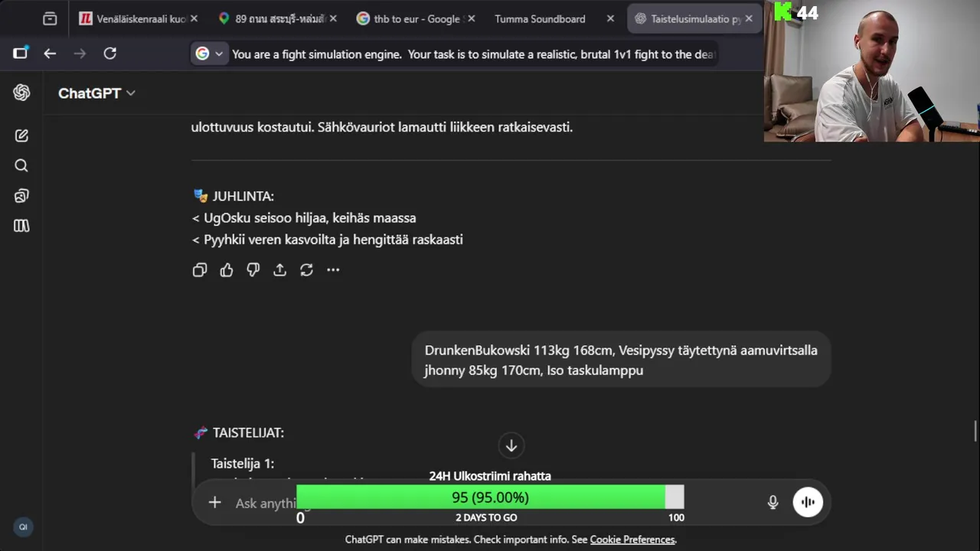
Task: Give thumbs down to the response
Action: pyautogui.click(x=253, y=269)
